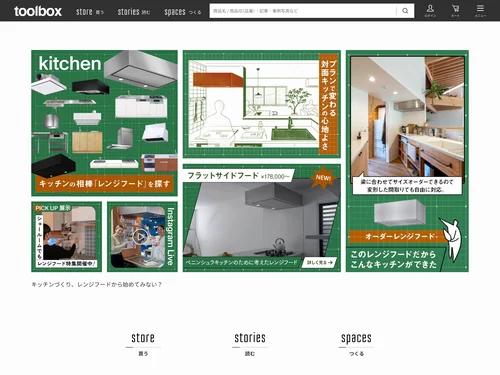
Task: Open the spaces menu in header
Action: [x=183, y=12]
